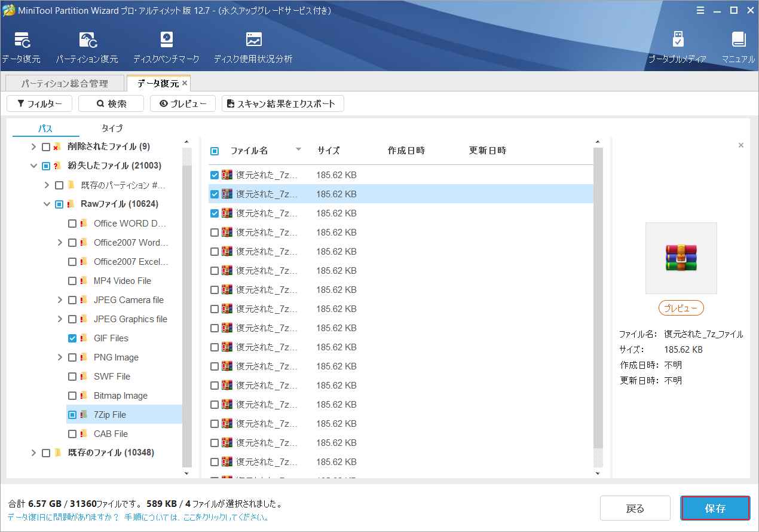This screenshot has width=759, height=532.
Task: Open ブータブルメディア (Bootable Media) creator
Action: click(x=678, y=45)
